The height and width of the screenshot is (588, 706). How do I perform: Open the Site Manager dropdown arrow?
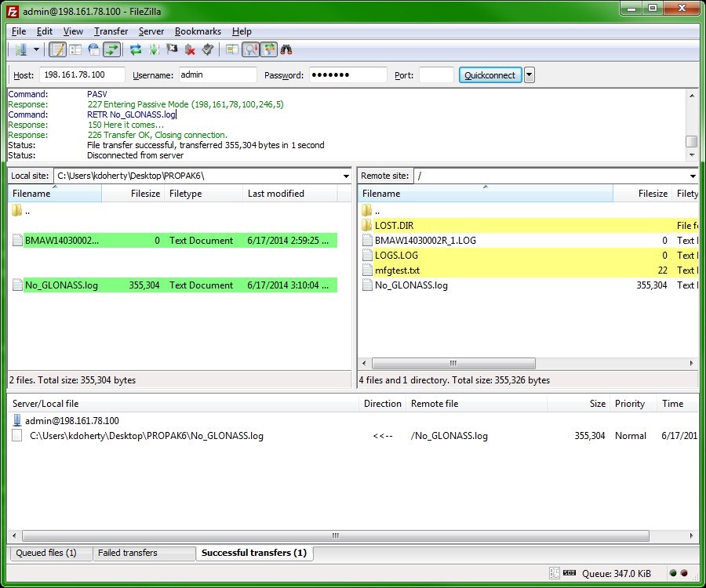[36, 49]
